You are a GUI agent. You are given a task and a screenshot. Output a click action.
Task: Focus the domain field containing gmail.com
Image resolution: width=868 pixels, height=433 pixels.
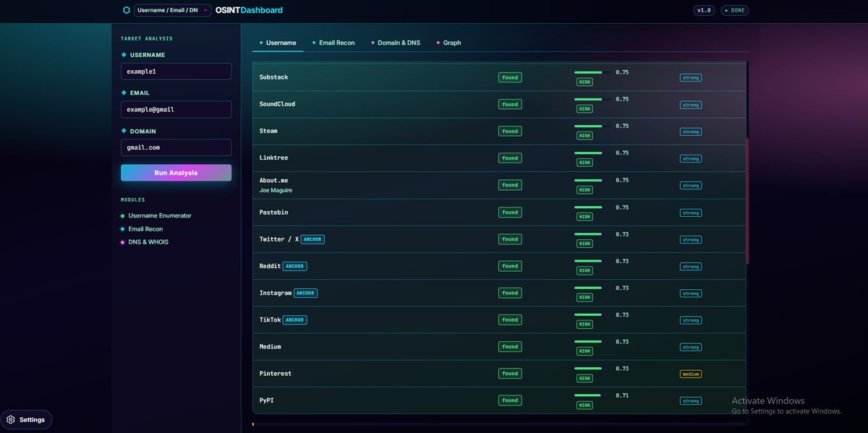coord(176,147)
